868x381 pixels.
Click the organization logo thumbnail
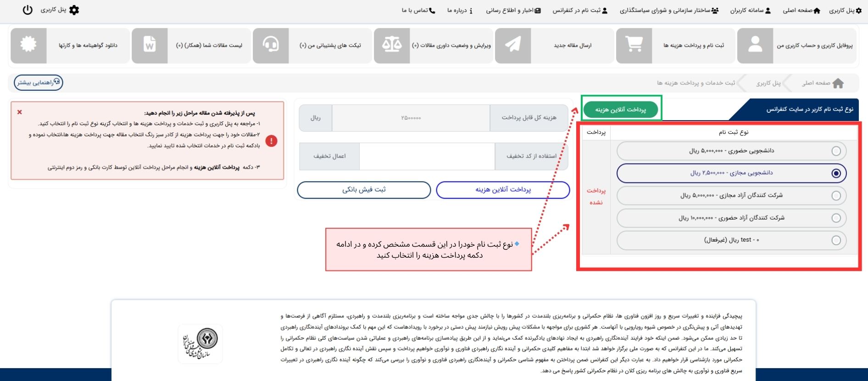point(200,344)
